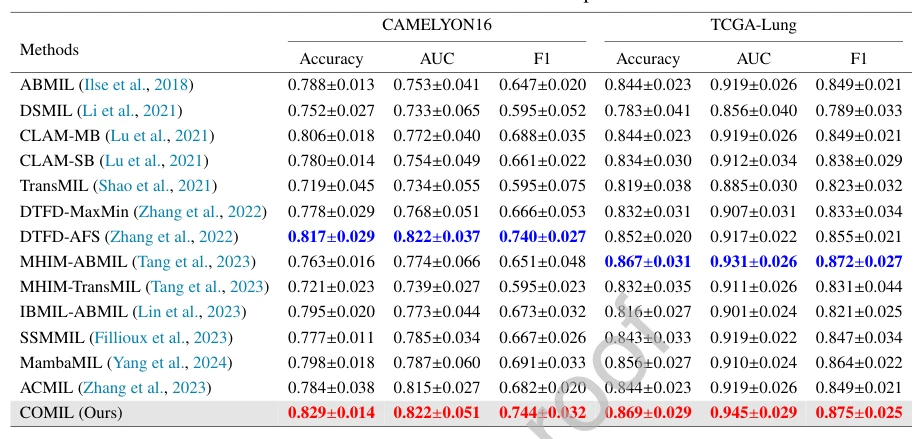Image resolution: width=923 pixels, height=439 pixels.
Task: Follow the CLAM-SB Lu et al. citation
Action: (x=154, y=161)
